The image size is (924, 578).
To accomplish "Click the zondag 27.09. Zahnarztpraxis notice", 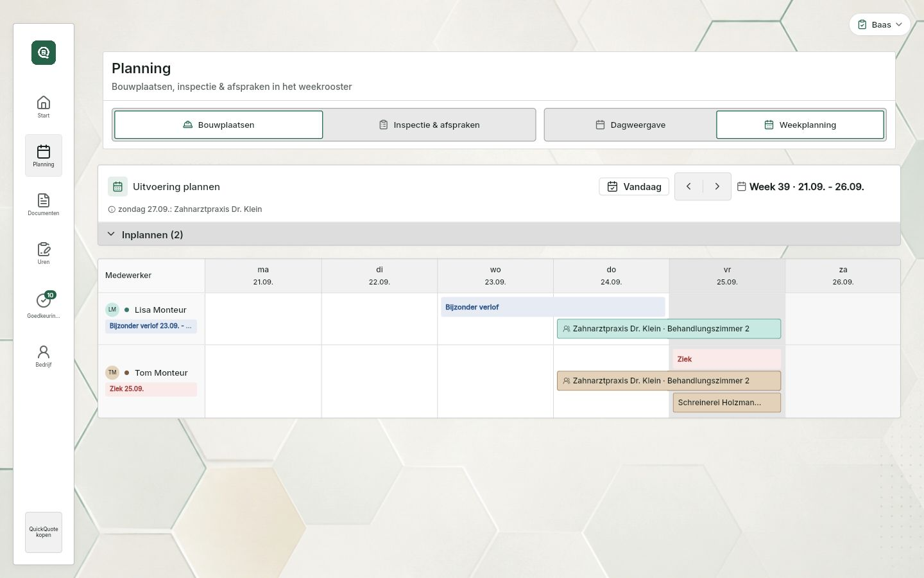I will (x=190, y=209).
